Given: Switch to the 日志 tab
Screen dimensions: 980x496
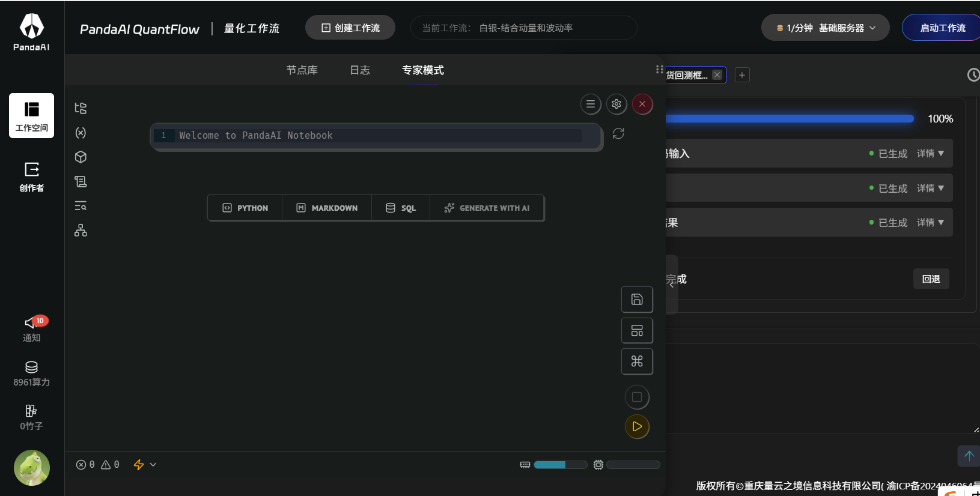Looking at the screenshot, I should (x=360, y=70).
